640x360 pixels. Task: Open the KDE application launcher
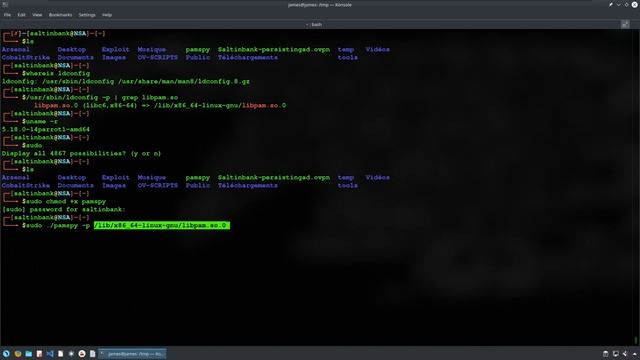[x=6, y=353]
